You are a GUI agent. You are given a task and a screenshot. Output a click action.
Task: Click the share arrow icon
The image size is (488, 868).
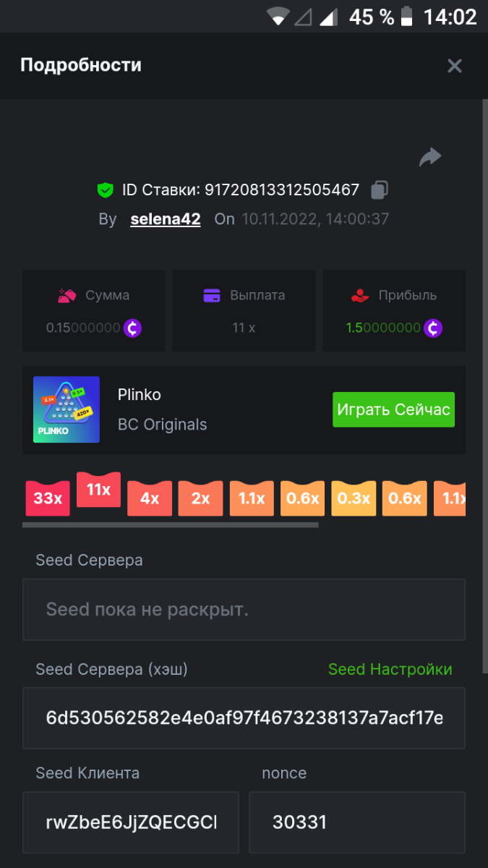click(x=430, y=157)
